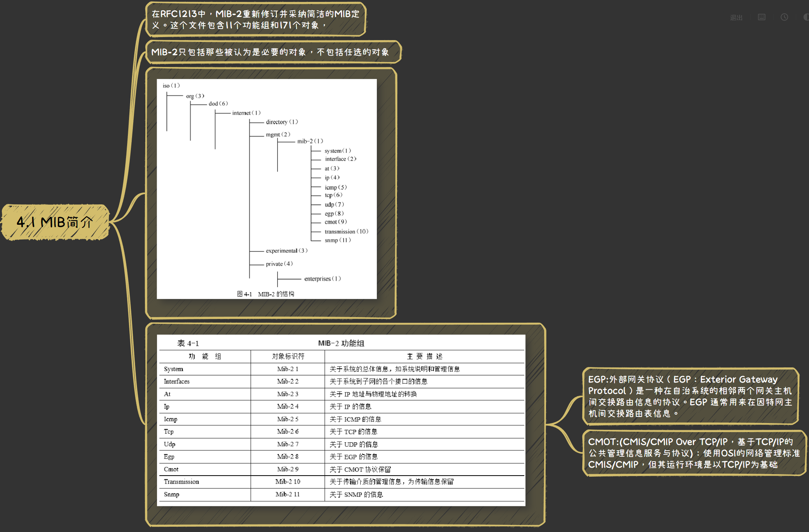Screen dimensions: 809x532
Task: Click the tree label experimental(3)
Action: 286,251
